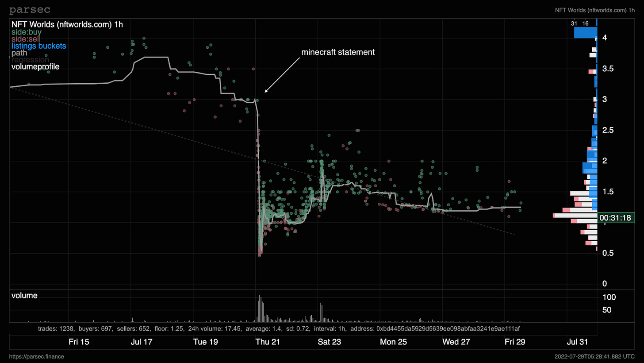Toggle the side:buy legend entry
Viewport: 644px width, 363px height.
26,32
